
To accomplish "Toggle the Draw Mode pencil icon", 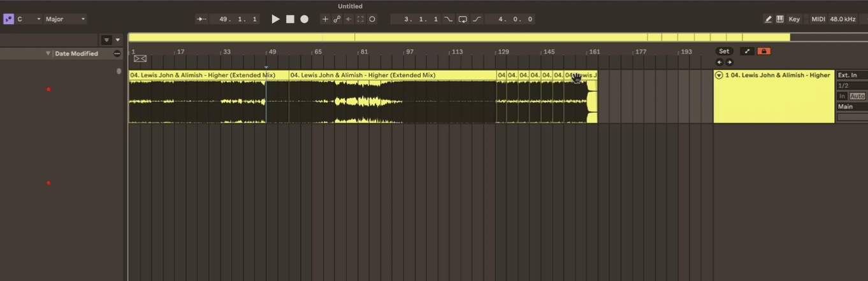I will [x=768, y=19].
